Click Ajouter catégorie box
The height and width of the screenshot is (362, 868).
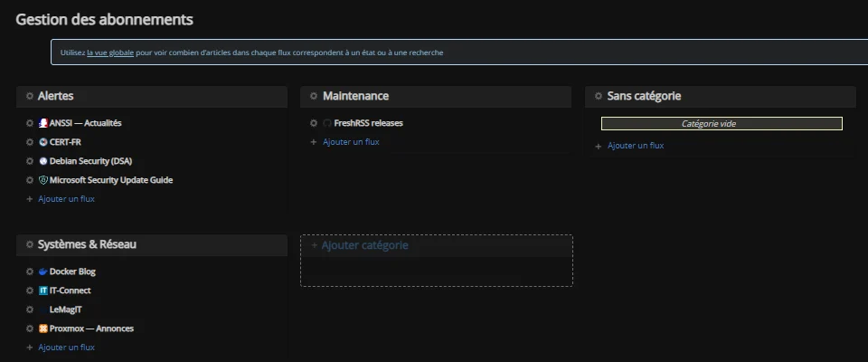coord(436,261)
